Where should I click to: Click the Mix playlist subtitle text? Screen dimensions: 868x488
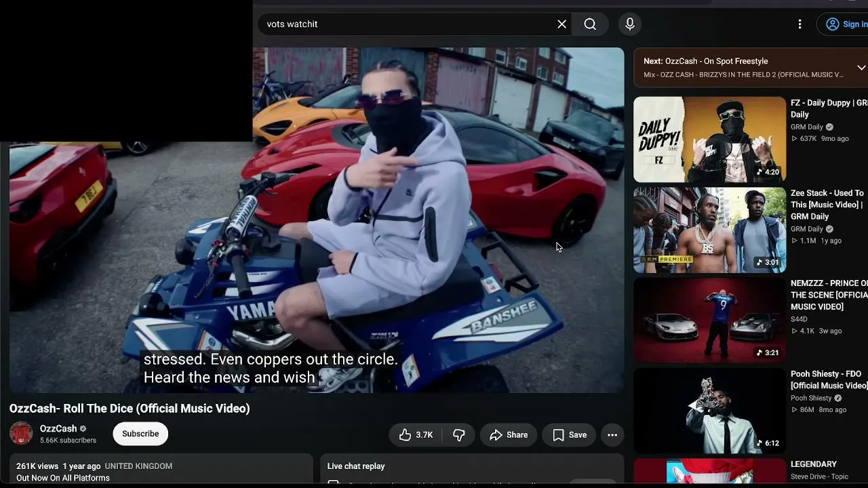click(x=743, y=75)
